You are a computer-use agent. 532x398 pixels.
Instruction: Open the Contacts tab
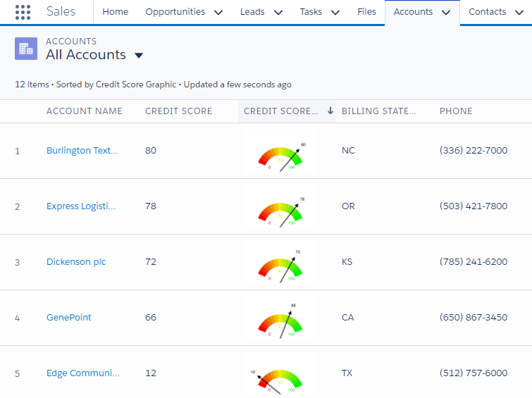[487, 12]
